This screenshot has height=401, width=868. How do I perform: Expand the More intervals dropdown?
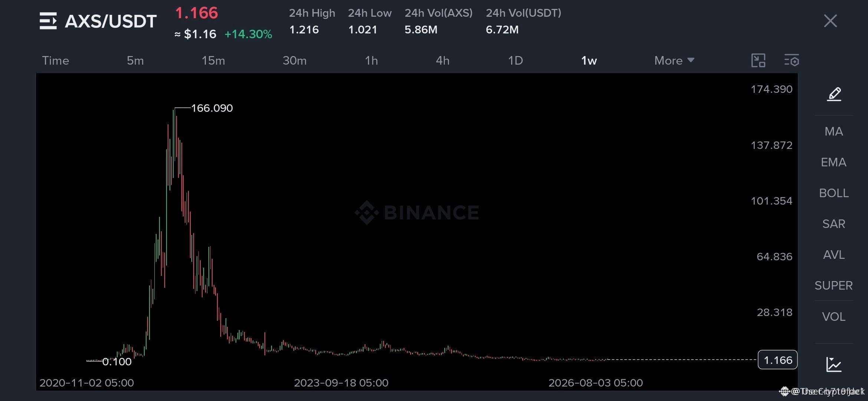[674, 61]
